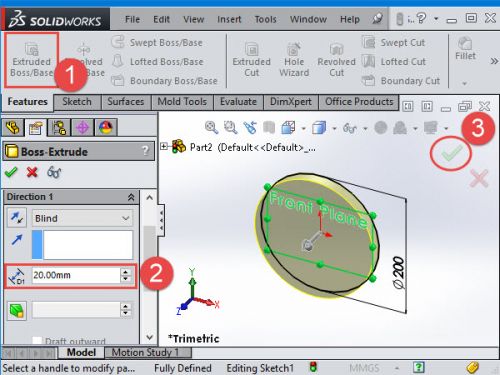
Task: Open the Fillet dropdown arrow
Action: [x=464, y=83]
